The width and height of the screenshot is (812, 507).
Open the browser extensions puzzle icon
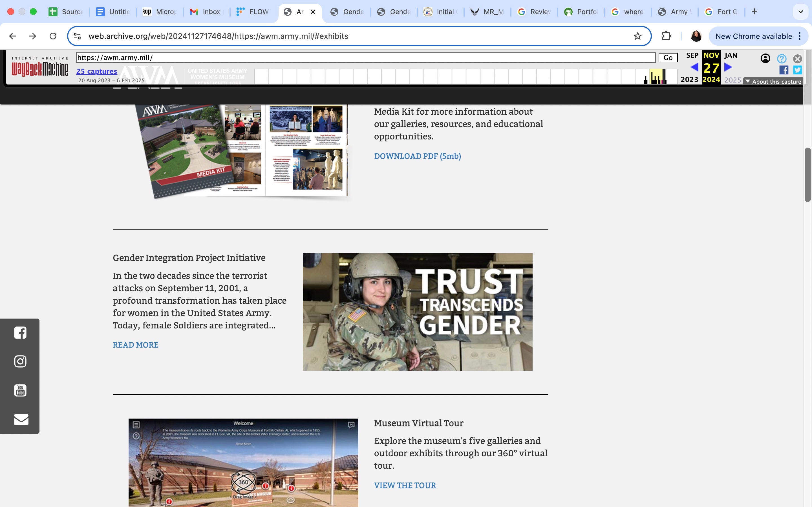click(x=666, y=36)
